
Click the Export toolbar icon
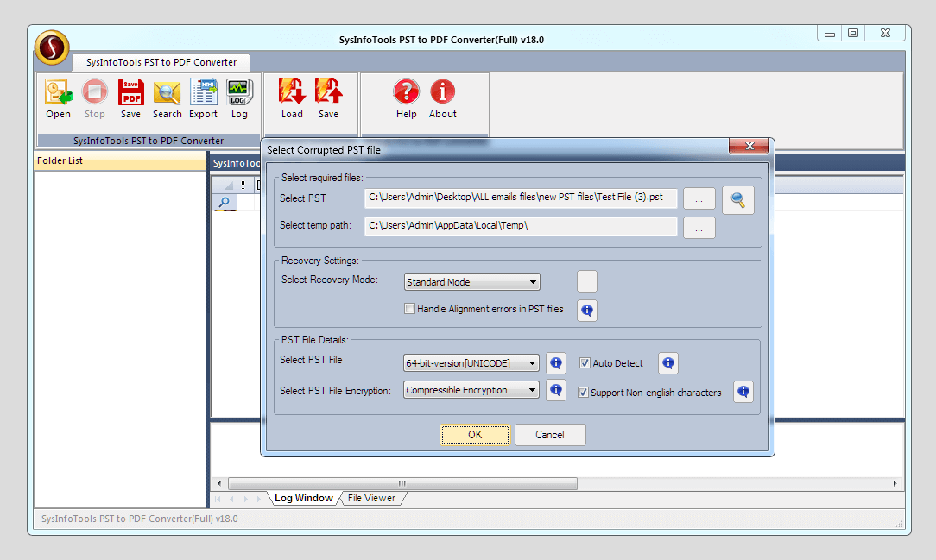(203, 99)
